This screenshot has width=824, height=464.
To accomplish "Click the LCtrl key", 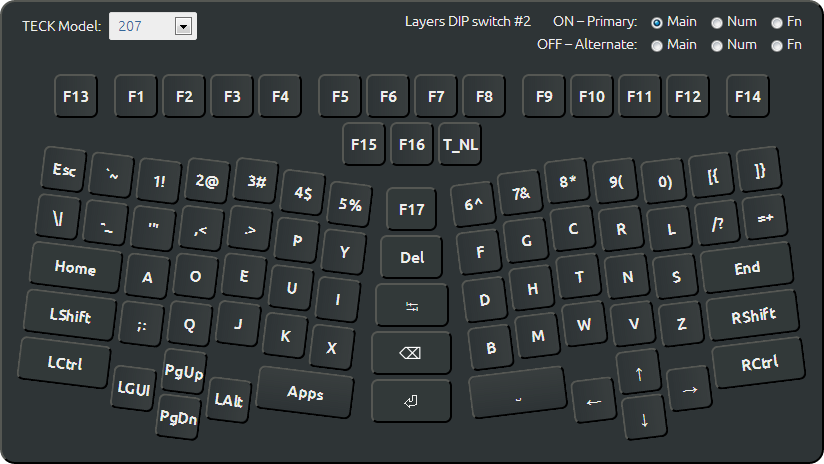I will [x=65, y=363].
